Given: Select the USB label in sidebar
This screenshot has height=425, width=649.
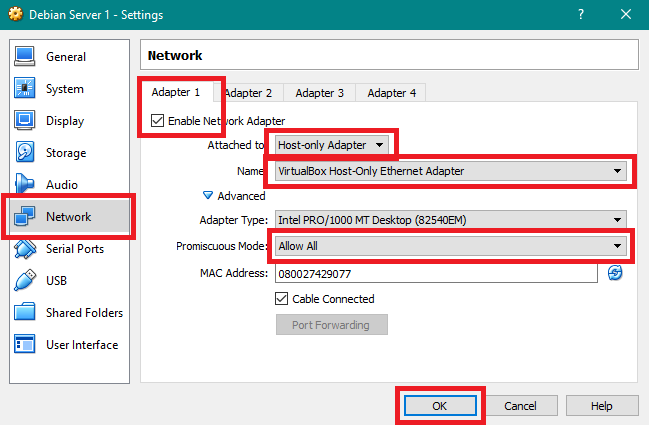Looking at the screenshot, I should point(56,281).
